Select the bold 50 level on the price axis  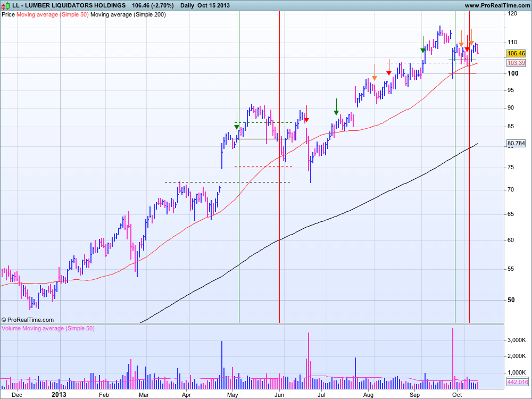point(511,300)
